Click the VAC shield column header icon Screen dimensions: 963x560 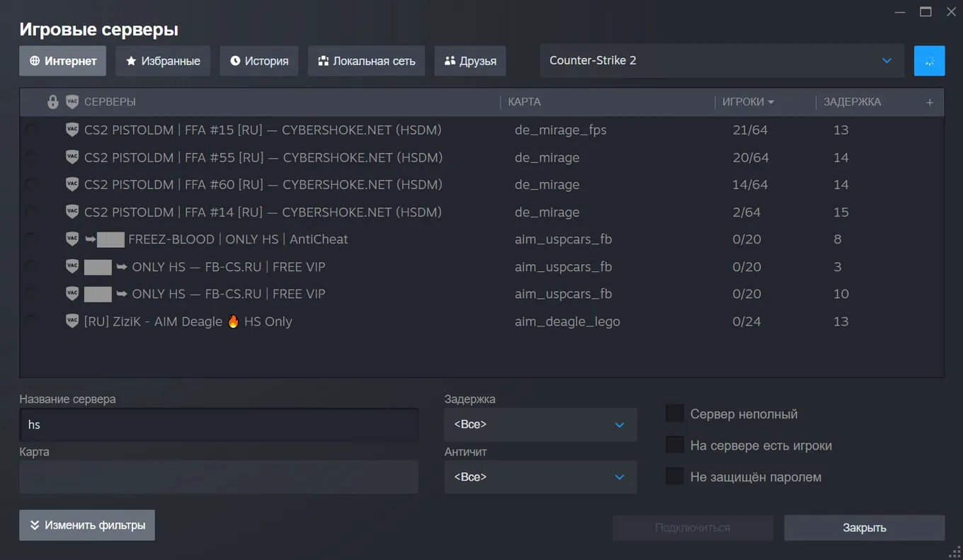pyautogui.click(x=72, y=102)
